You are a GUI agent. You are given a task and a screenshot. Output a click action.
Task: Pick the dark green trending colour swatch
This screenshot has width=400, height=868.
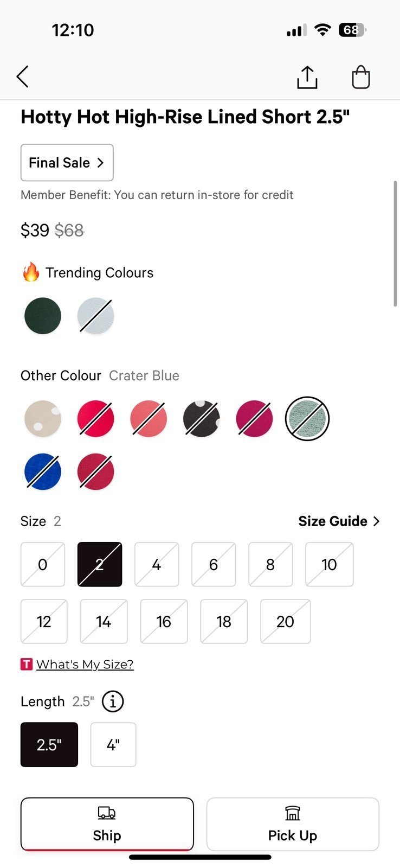pyautogui.click(x=43, y=316)
